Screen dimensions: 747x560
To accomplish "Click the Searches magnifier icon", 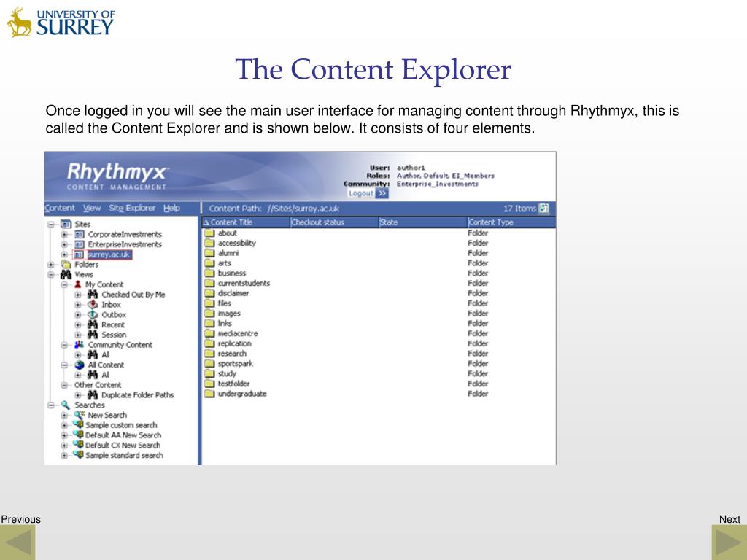I will pyautogui.click(x=66, y=405).
